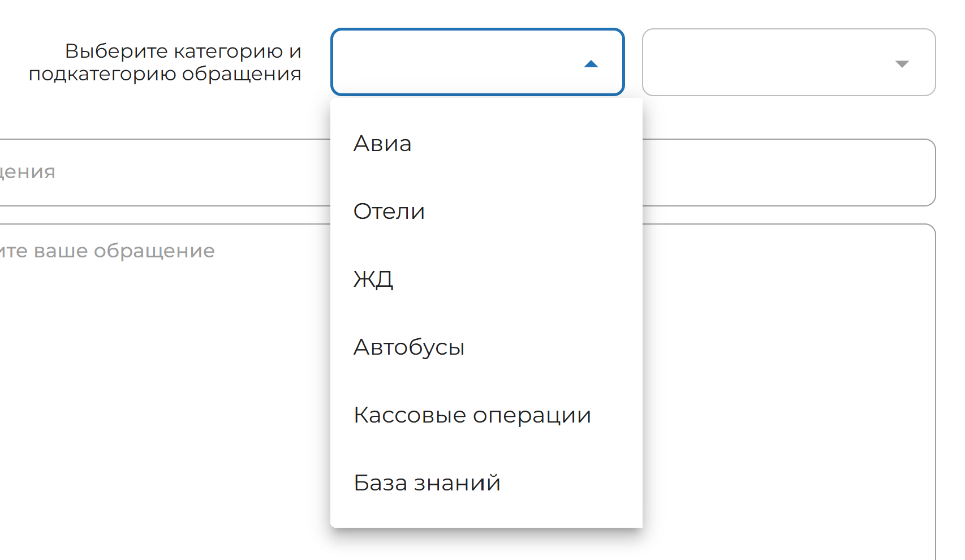
Task: Click the up arrow on the category dropdown
Action: [x=592, y=64]
